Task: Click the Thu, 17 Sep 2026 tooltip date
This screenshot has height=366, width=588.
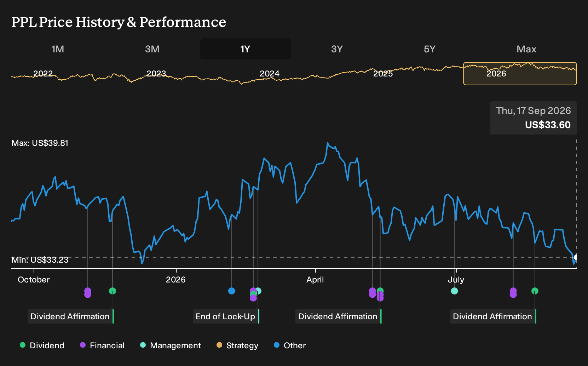Action: [534, 111]
